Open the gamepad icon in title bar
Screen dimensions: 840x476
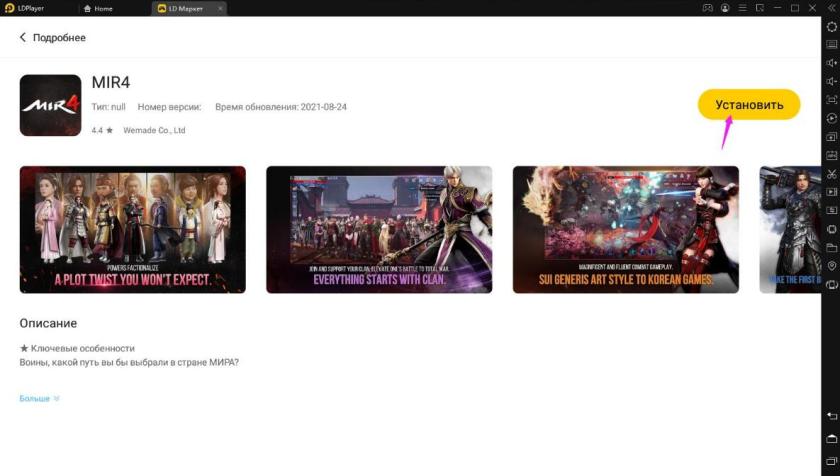[708, 8]
